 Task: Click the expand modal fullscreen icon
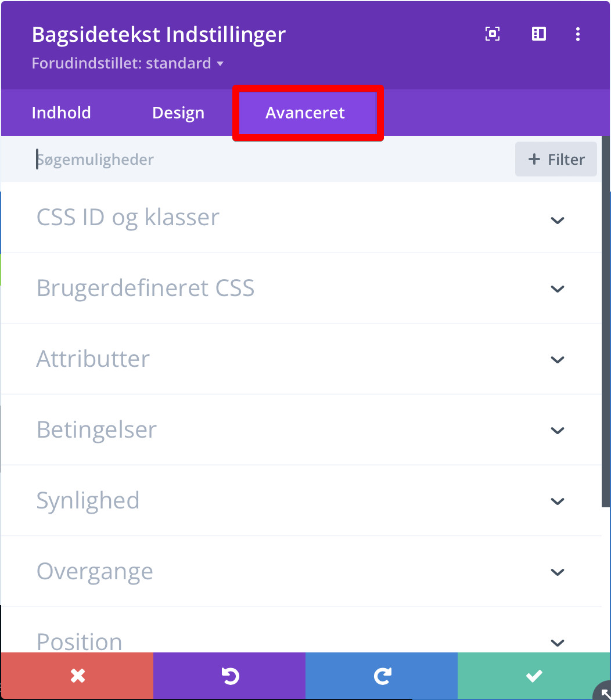493,34
